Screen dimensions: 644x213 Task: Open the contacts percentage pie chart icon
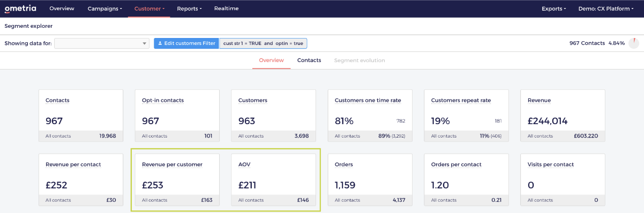pos(634,43)
